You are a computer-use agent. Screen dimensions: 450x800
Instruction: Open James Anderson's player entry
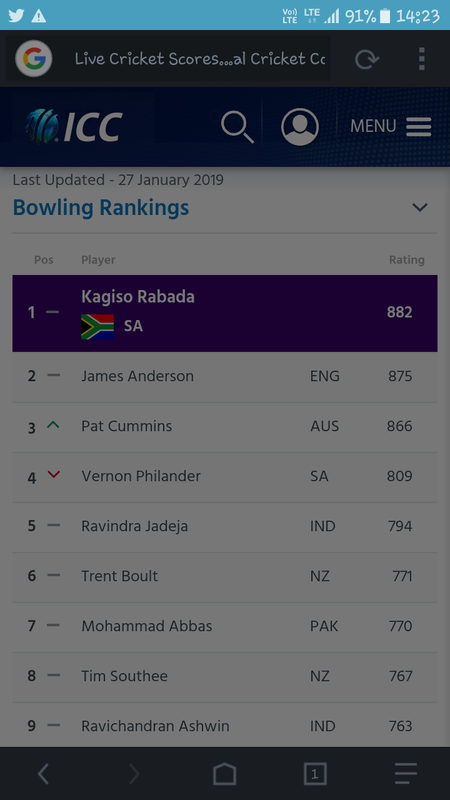[225, 377]
